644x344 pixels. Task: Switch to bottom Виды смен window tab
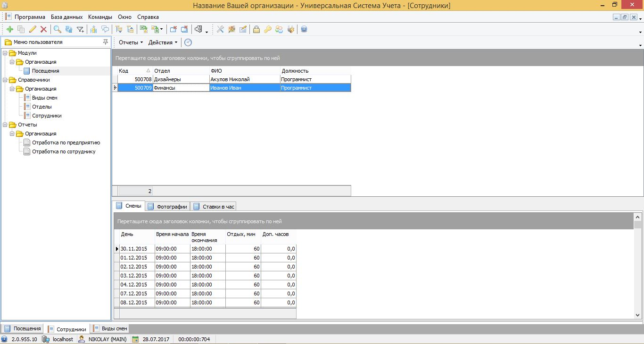[110, 328]
